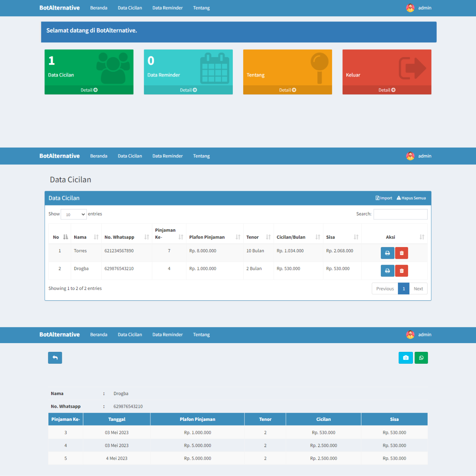Click sort arrows beside the Nama header
The image size is (476, 476).
click(x=96, y=237)
